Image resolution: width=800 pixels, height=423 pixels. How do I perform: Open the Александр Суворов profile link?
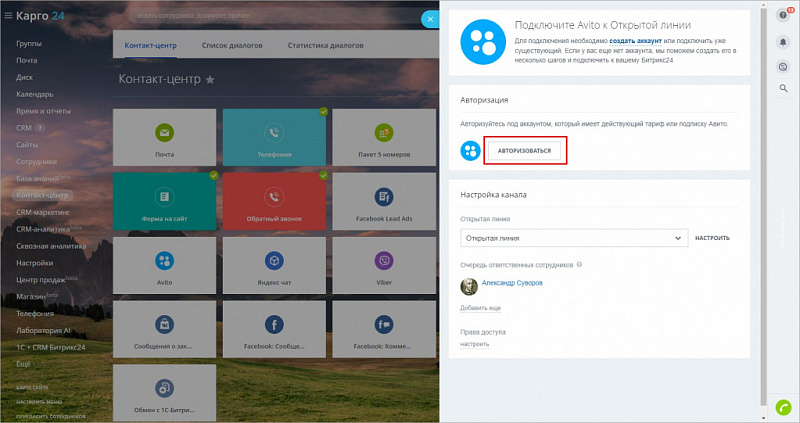pyautogui.click(x=512, y=283)
